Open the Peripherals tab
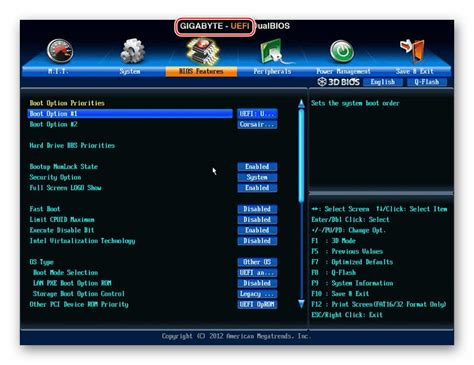Screen dimensions: 474x365 272,71
